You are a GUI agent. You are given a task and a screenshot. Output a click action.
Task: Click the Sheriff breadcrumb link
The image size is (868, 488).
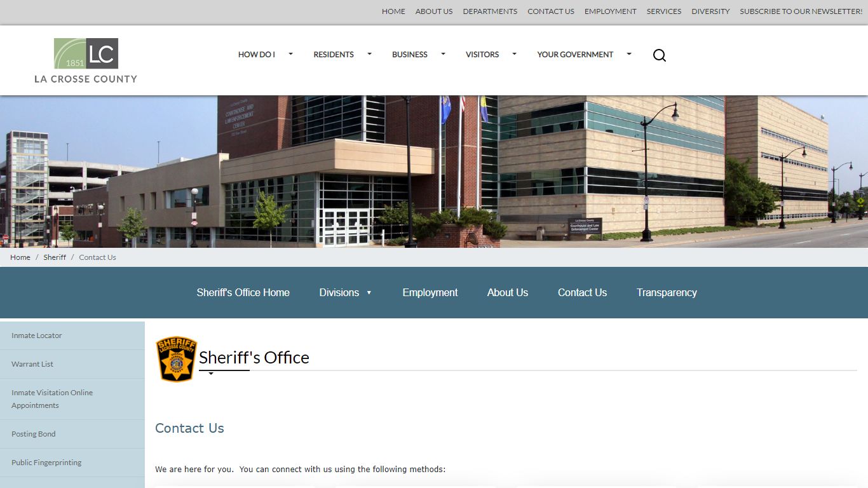(55, 257)
